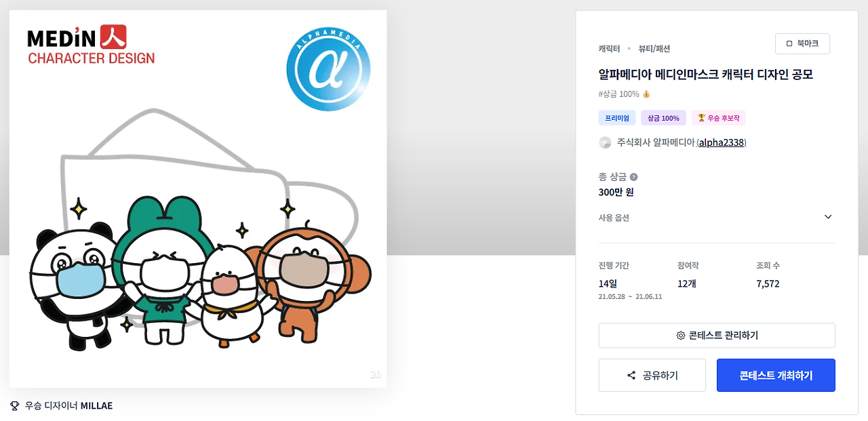The height and width of the screenshot is (421, 868).
Task: Click the trophy icon beside 우승 디자이너
Action: point(15,406)
